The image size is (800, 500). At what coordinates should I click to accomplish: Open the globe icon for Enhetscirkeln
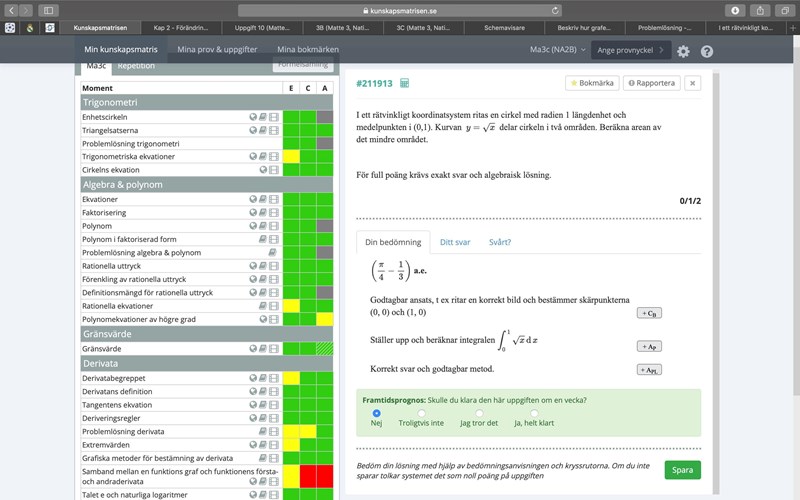(x=253, y=117)
